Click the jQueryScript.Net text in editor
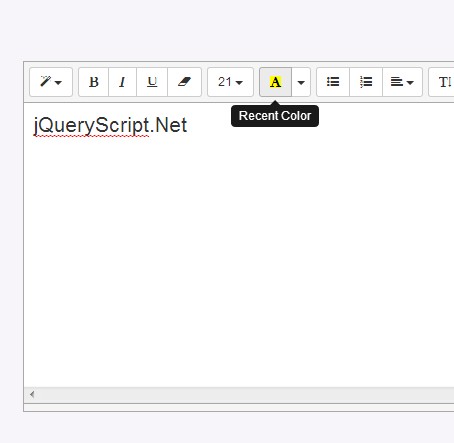Image resolution: width=454 pixels, height=443 pixels. [x=110, y=126]
